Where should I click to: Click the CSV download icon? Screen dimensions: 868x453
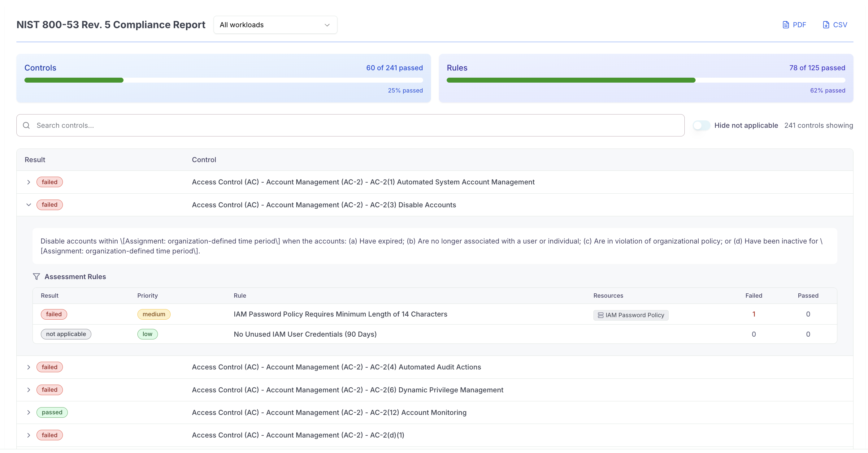pos(826,24)
